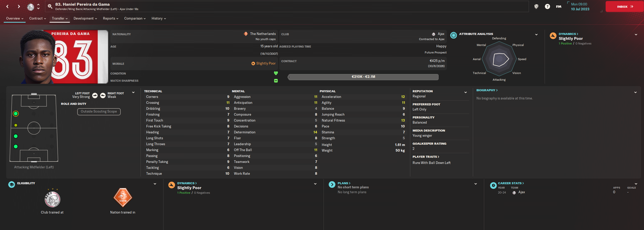Click the Ajax club name link
Image resolution: width=644 pixels, height=230 pixels.
point(441,34)
